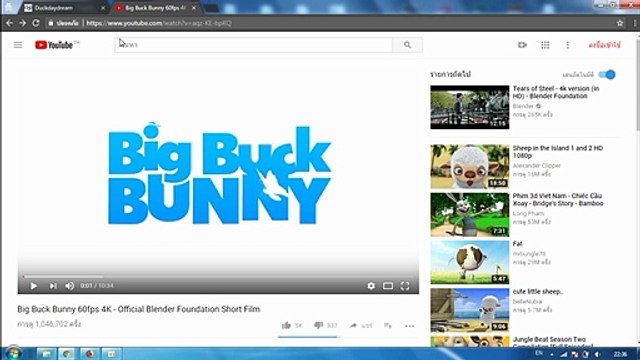Close the Big Buck Bunny tab
The image size is (640, 360).
(x=193, y=8)
